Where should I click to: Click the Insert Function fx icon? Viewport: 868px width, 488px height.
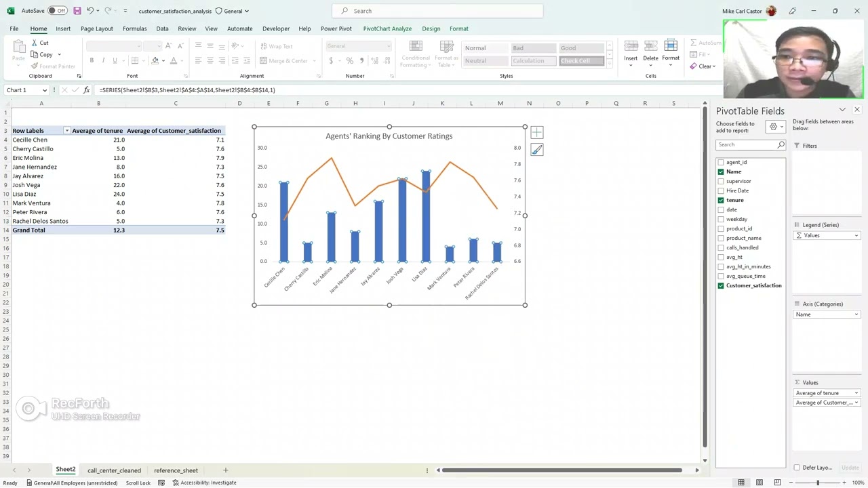86,90
